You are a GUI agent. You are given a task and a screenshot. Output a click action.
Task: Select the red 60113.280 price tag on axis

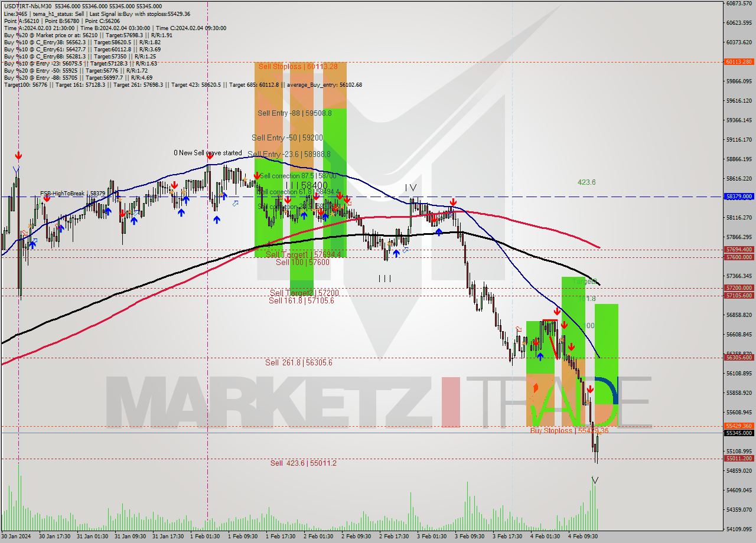tap(739, 61)
